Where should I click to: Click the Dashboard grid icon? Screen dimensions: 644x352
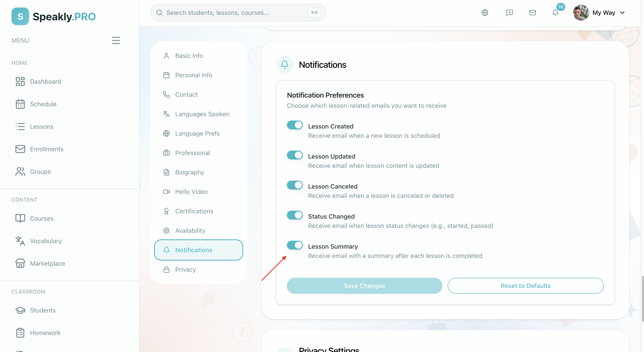coord(20,81)
